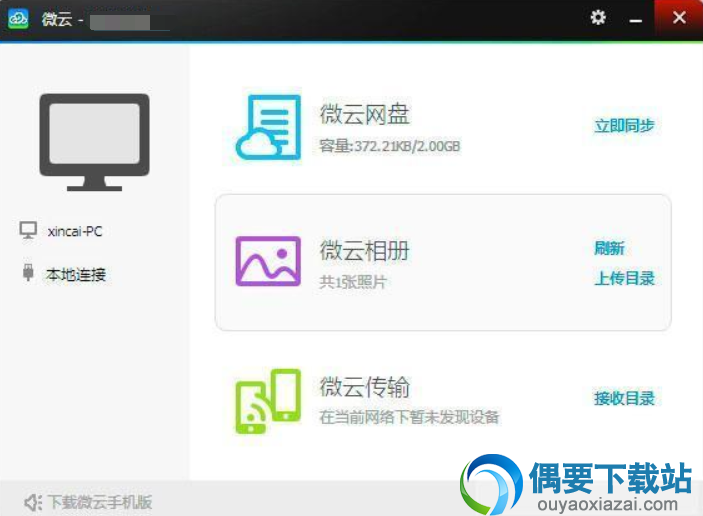
Task: Close the 微云 window
Action: coord(679,17)
